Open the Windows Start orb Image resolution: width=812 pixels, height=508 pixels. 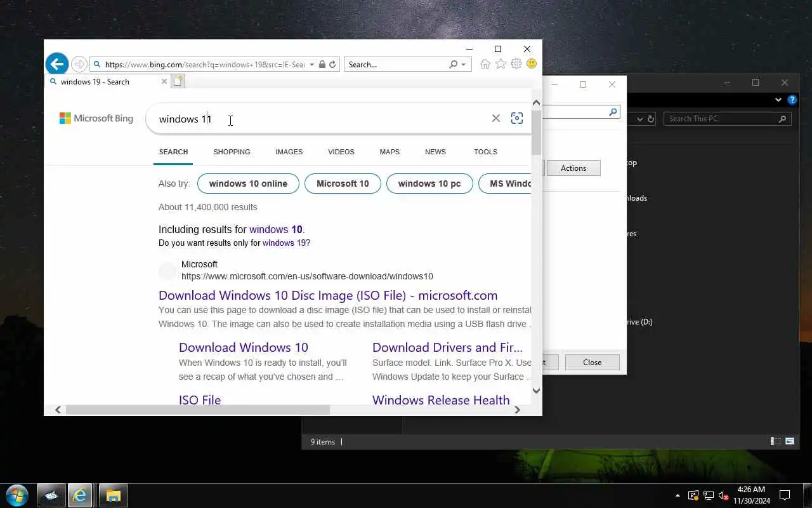coord(17,495)
